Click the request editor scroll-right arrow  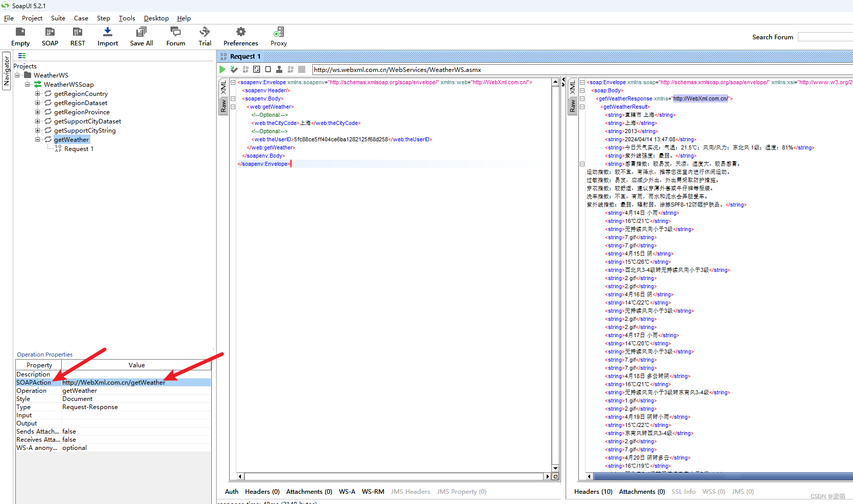click(548, 476)
